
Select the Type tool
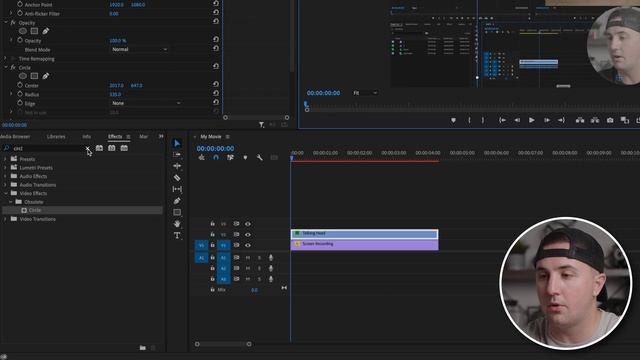[x=177, y=236]
